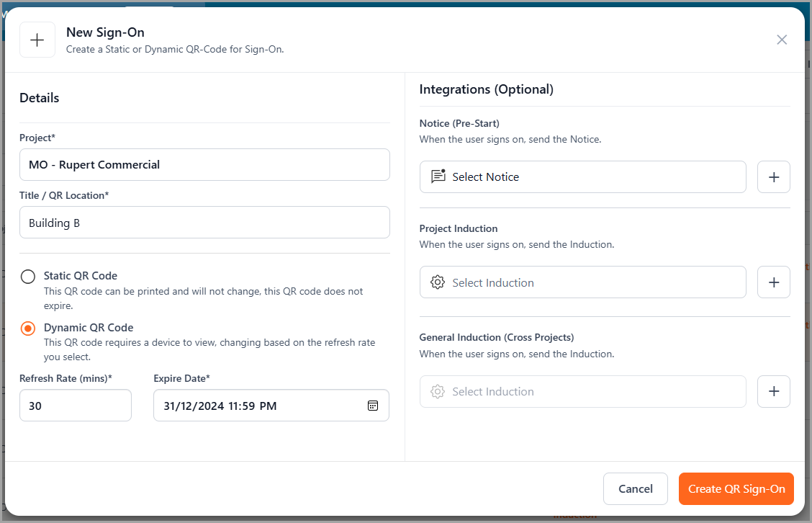Click the plus button next to General Induction selector
Image resolution: width=812 pixels, height=523 pixels.
click(774, 391)
